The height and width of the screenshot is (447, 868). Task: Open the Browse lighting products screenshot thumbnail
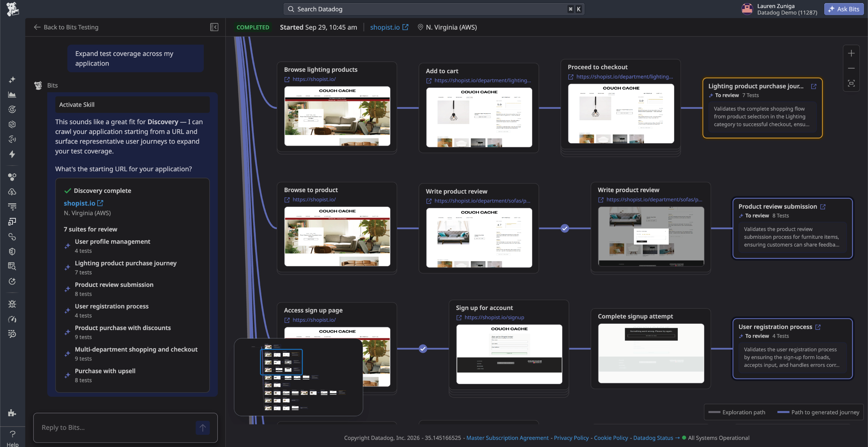pyautogui.click(x=337, y=116)
